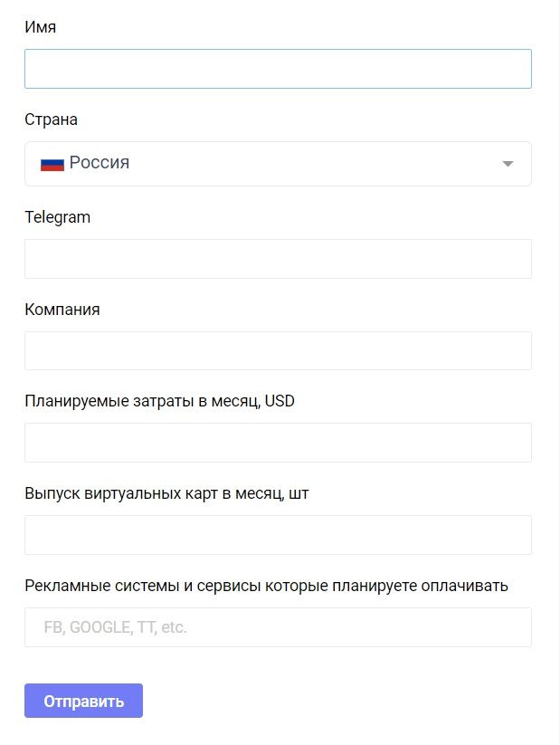The image size is (560, 745).
Task: Click into the Telegram input field
Action: 278,259
